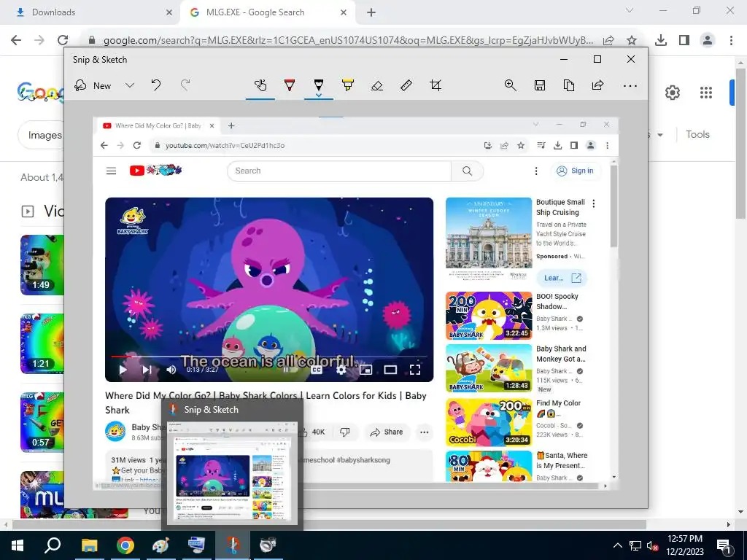
Task: Open the Google apps grid
Action: [x=706, y=93]
